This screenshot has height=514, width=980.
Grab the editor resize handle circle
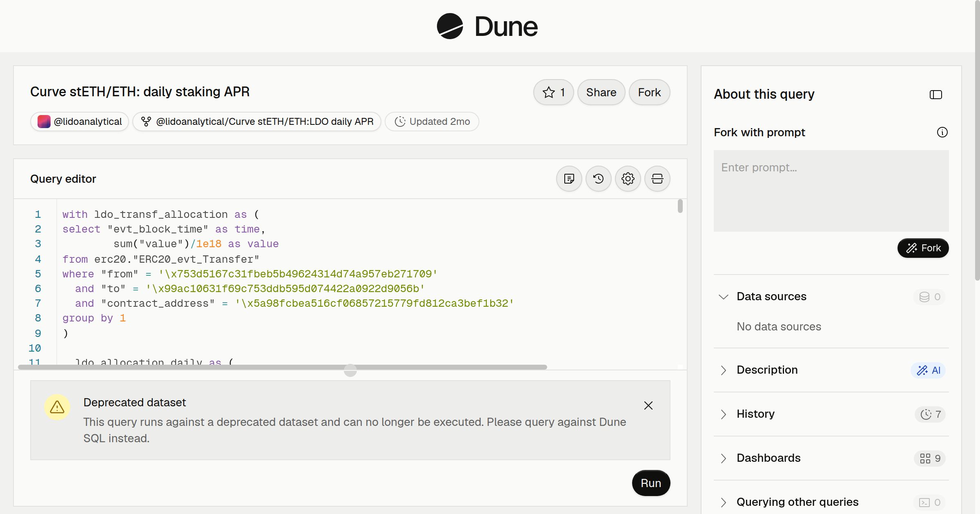(350, 370)
